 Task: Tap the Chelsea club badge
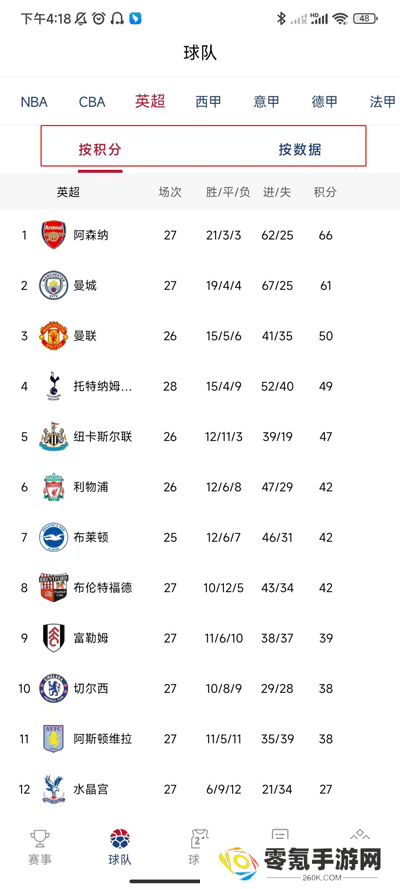(x=54, y=688)
